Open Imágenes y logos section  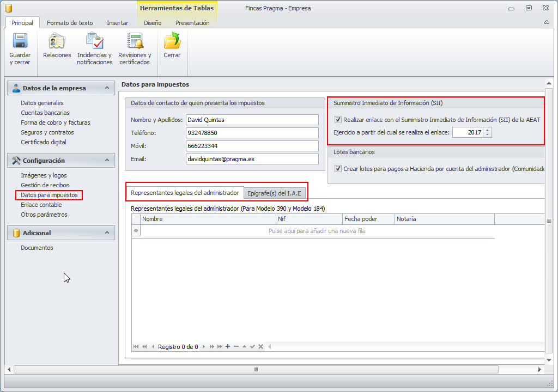click(x=44, y=175)
